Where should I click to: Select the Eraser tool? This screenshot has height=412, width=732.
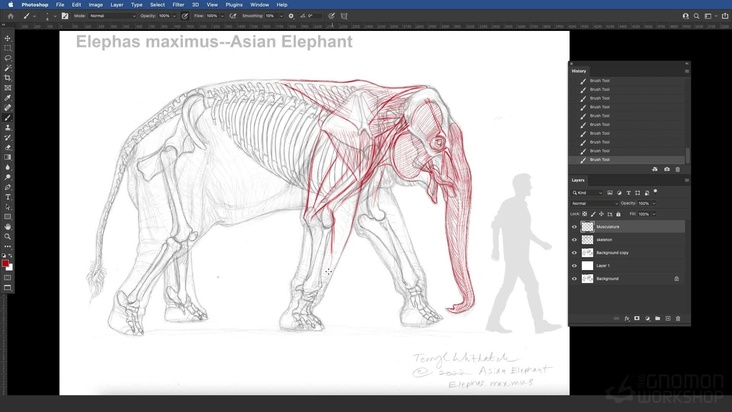[7, 147]
